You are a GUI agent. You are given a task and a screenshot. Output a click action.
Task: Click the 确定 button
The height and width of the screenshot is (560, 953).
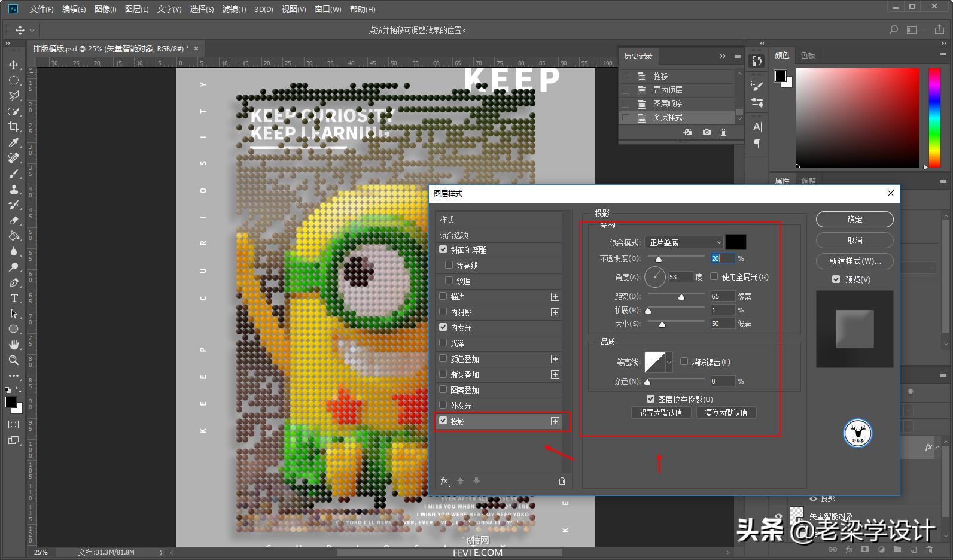tap(855, 220)
